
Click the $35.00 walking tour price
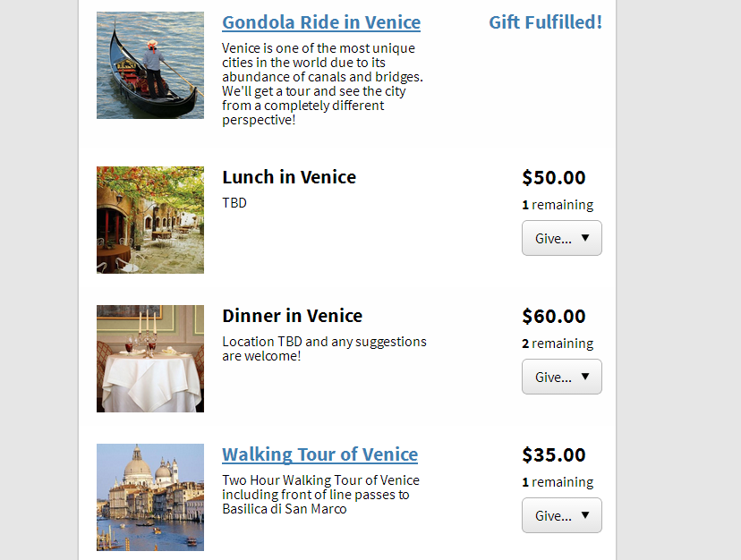point(554,454)
